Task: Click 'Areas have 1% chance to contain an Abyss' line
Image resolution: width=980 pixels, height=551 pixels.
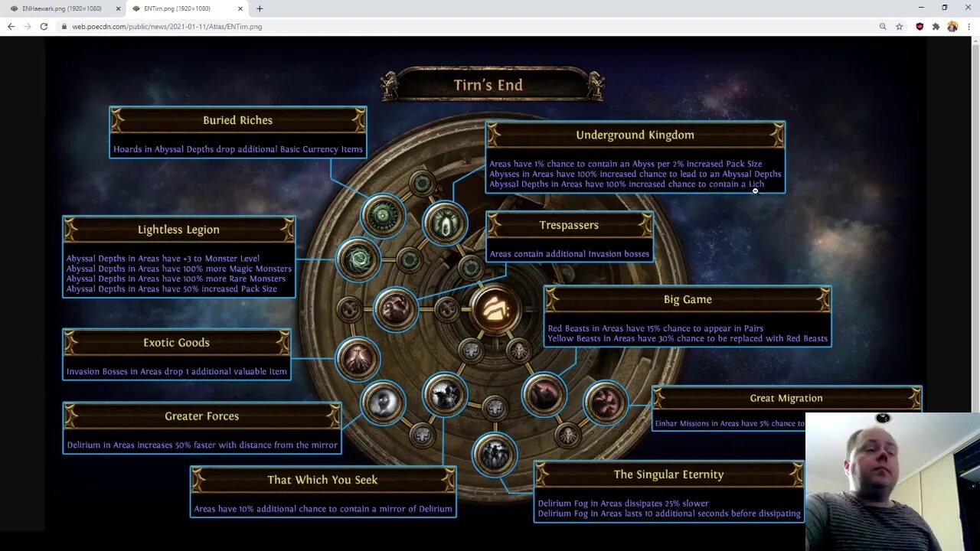Action: coord(626,164)
